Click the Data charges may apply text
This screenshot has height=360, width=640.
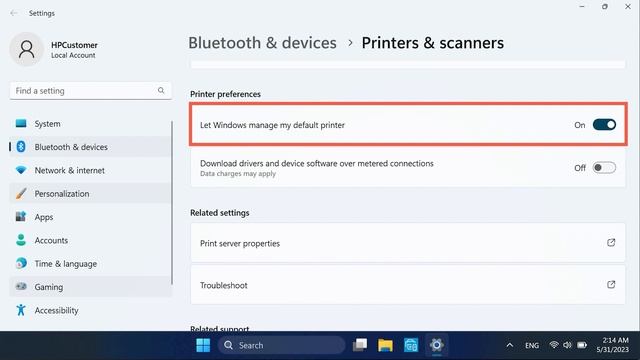click(238, 173)
